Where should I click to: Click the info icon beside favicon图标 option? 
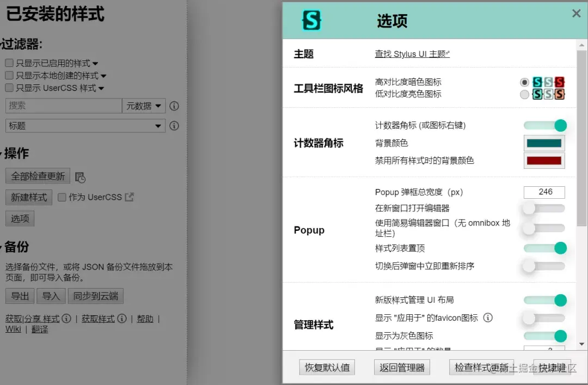point(488,318)
